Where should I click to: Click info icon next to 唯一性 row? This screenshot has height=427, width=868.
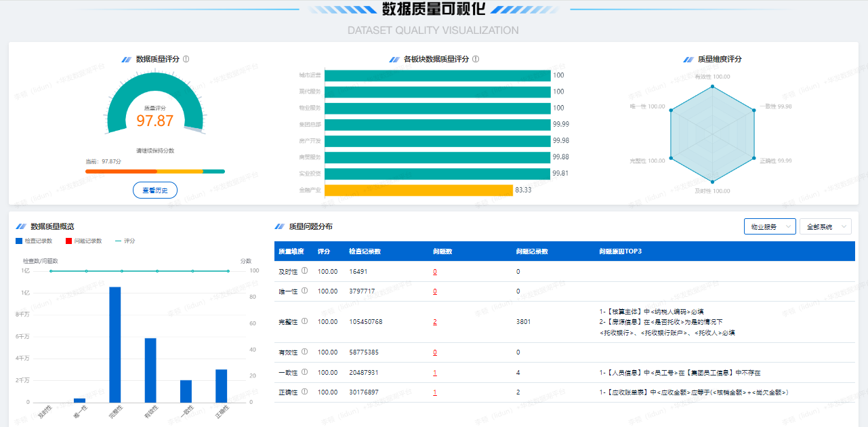pos(304,291)
